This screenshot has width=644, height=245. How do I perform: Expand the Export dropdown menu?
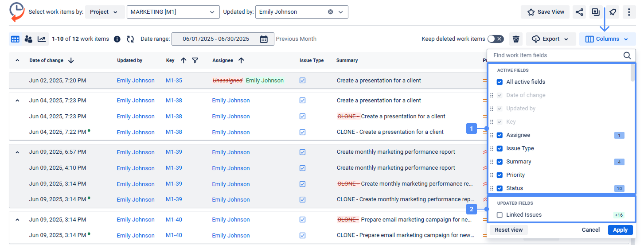coord(551,39)
